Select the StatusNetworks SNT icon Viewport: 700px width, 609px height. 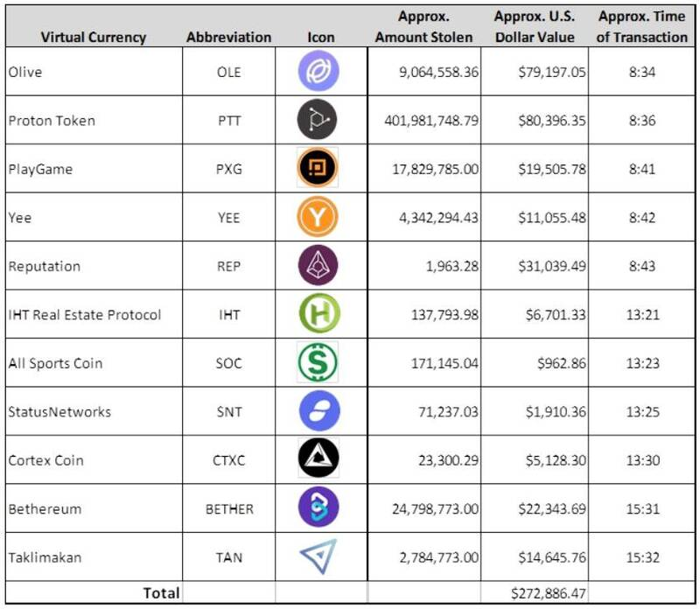pos(318,411)
